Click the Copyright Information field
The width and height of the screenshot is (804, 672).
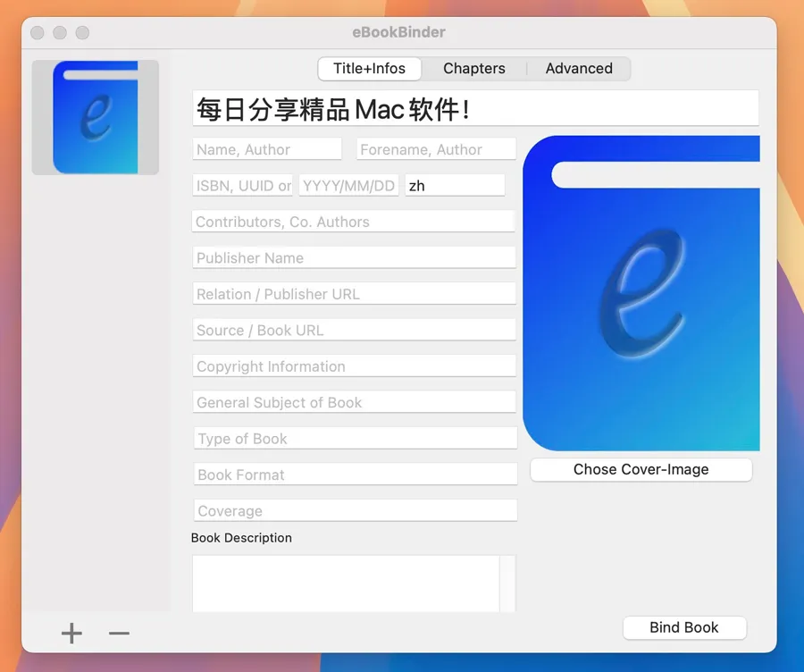[x=354, y=366]
